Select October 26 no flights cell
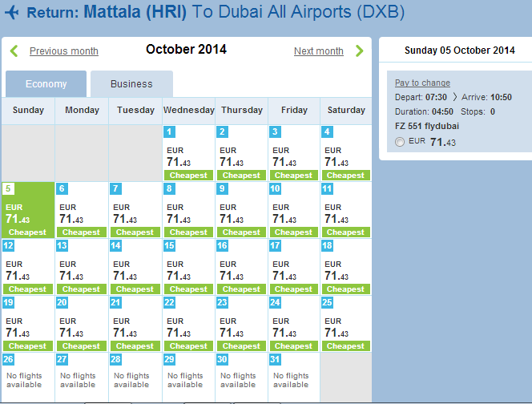 28,378
